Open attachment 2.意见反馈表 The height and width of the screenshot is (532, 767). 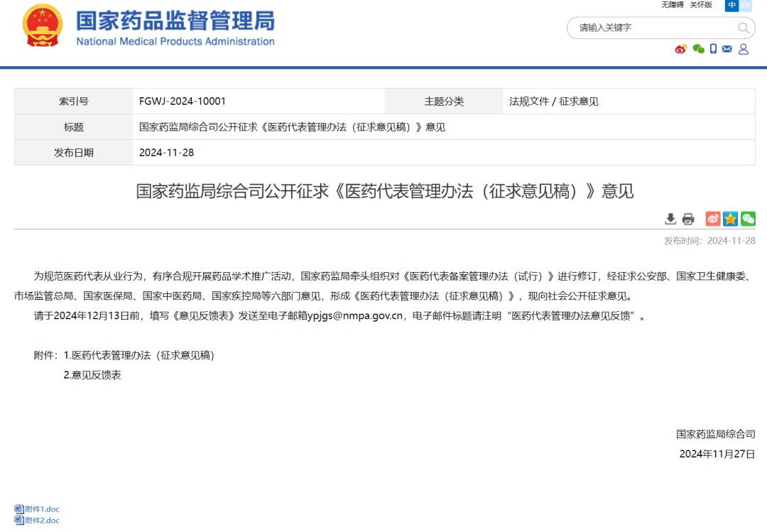92,375
